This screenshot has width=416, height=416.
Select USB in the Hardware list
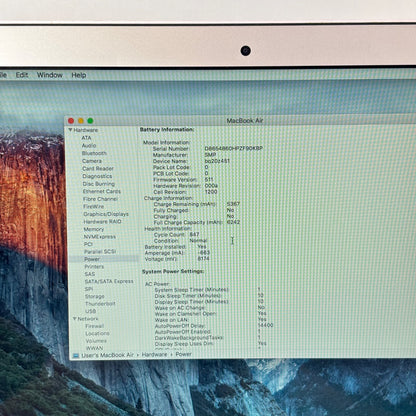91,311
